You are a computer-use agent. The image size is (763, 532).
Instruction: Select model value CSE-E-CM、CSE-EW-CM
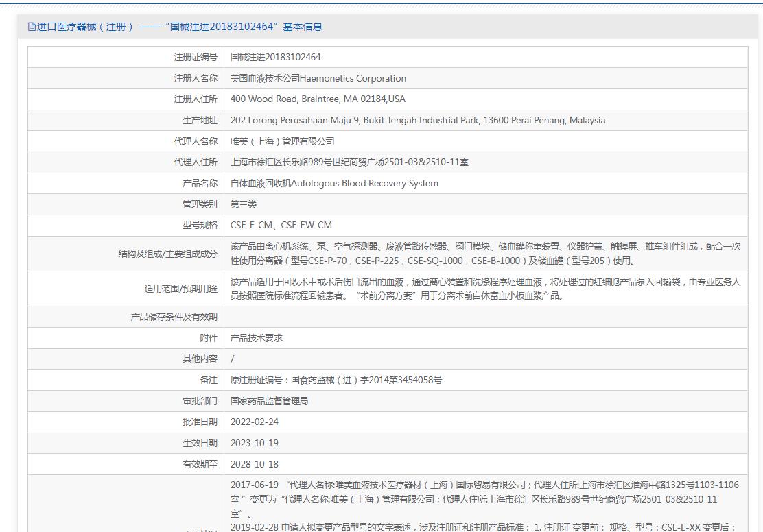tap(281, 226)
